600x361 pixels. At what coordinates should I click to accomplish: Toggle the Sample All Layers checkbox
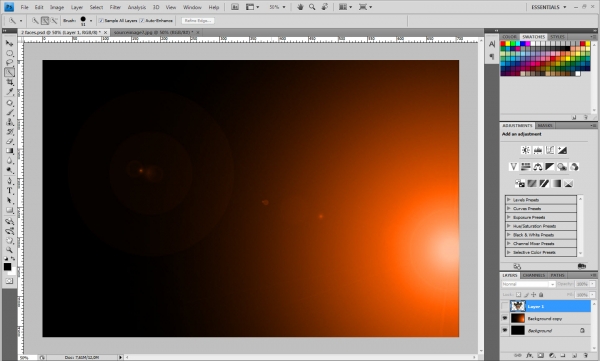[x=101, y=21]
